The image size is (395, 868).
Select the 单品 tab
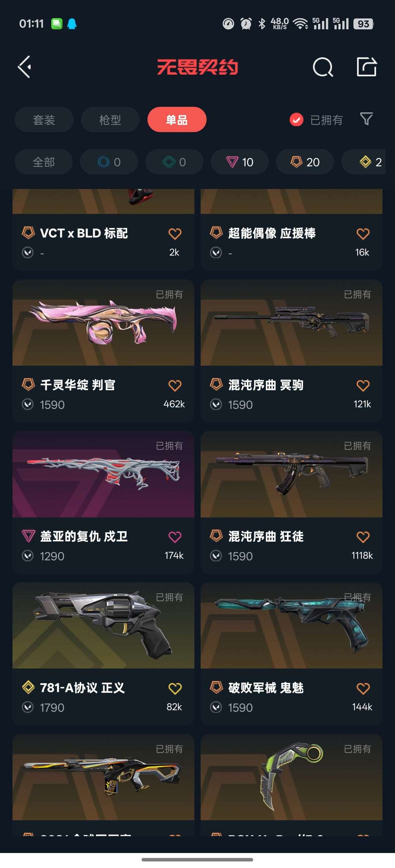tap(177, 120)
